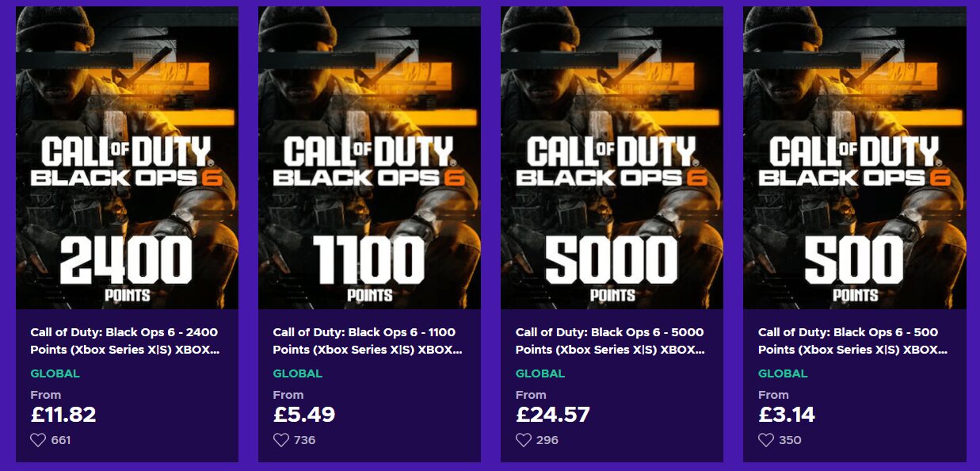Click the 736 wishlist count
The width and height of the screenshot is (980, 471).
pyautogui.click(x=304, y=440)
